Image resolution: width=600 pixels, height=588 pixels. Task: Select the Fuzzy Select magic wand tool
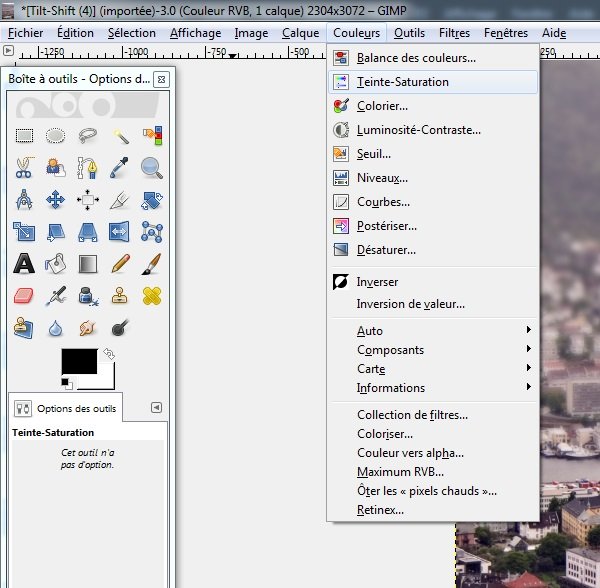[x=120, y=136]
